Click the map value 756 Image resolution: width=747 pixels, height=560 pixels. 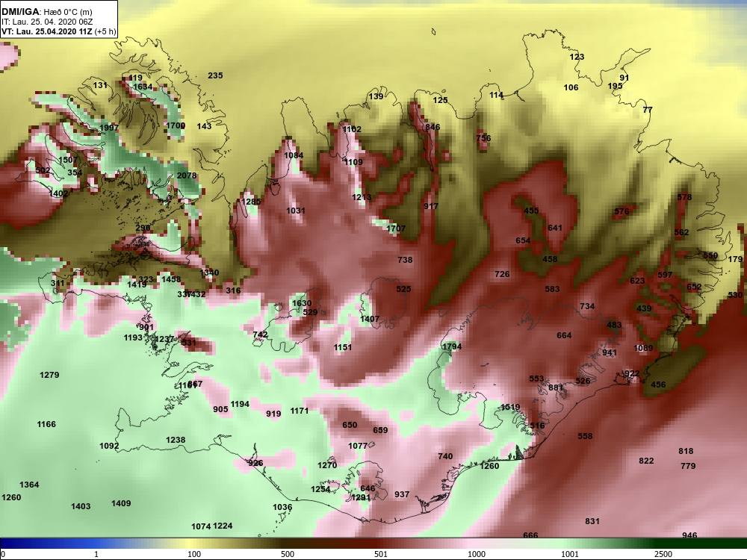pyautogui.click(x=483, y=138)
